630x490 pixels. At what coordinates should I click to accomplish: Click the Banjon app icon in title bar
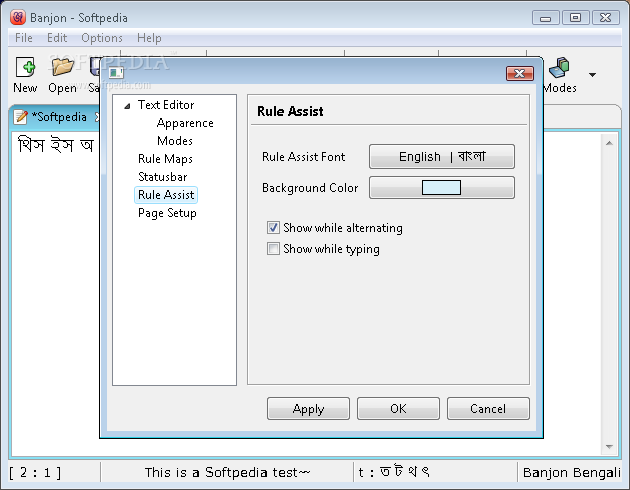coord(18,17)
